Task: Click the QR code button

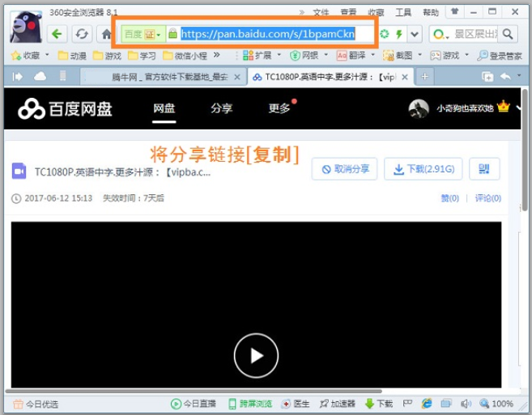Action: click(x=484, y=169)
